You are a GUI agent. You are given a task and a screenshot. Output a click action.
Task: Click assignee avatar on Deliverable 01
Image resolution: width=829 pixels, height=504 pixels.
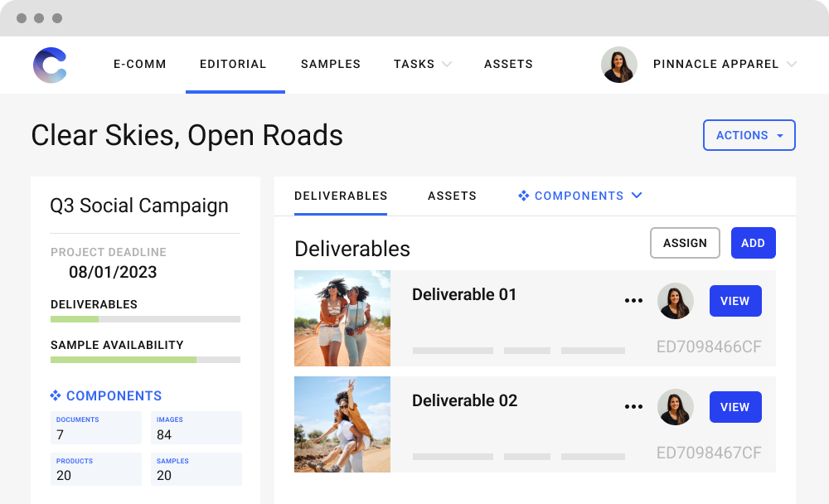click(675, 301)
